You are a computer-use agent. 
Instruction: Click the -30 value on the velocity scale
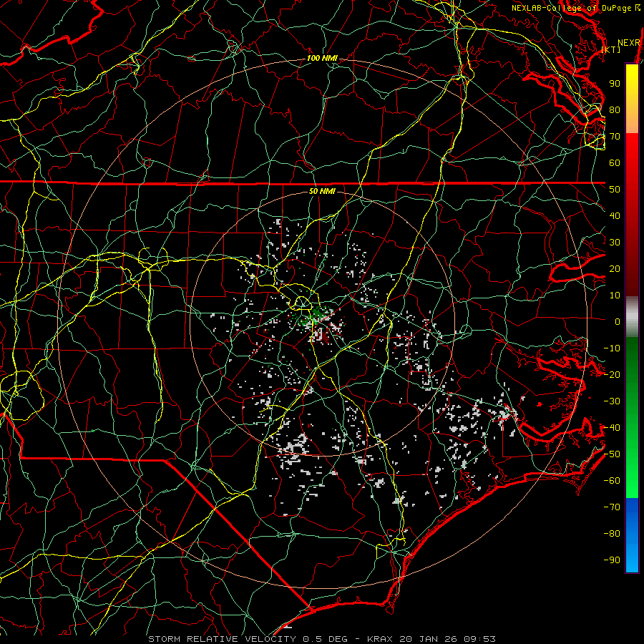(612, 401)
